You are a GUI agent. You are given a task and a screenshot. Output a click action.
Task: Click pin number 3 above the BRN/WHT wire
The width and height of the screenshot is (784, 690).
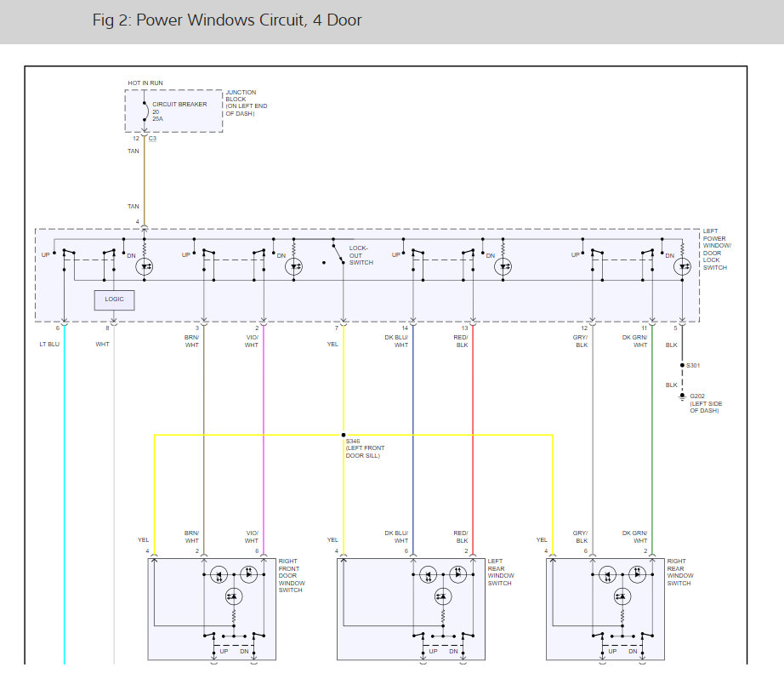(x=197, y=328)
